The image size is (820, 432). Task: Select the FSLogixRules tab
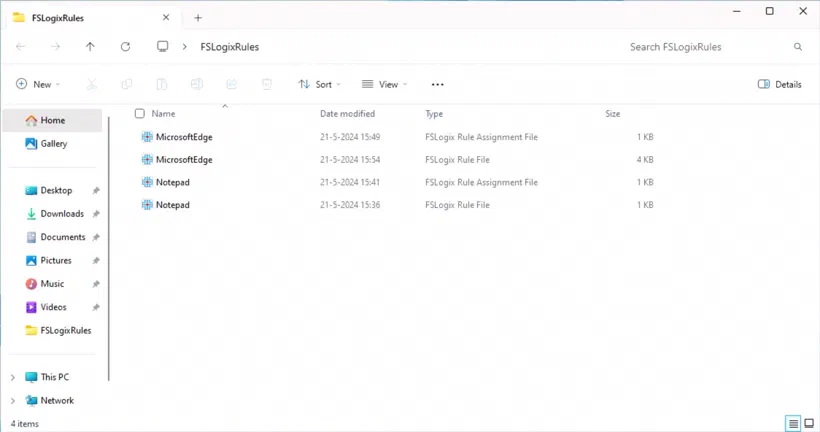92,17
